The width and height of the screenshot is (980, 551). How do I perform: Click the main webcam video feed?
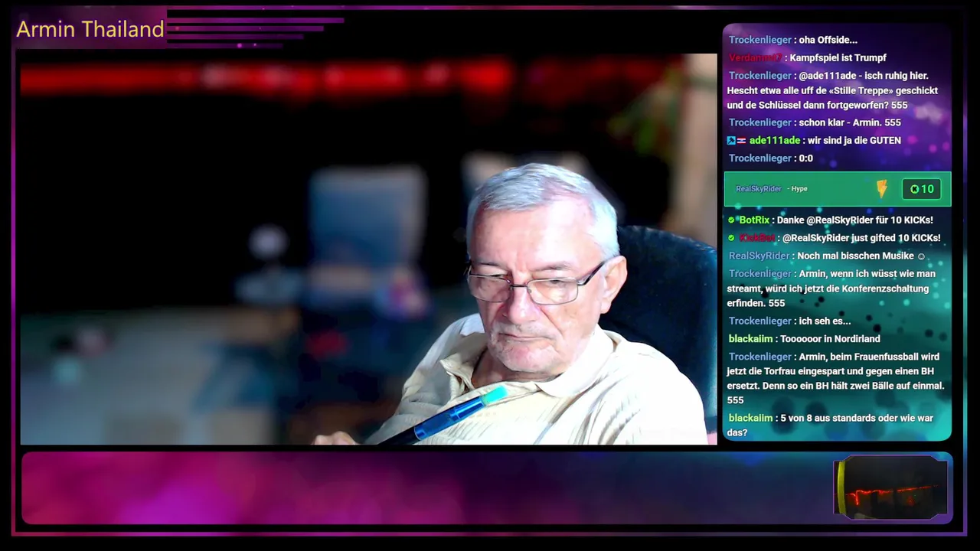[x=368, y=249]
